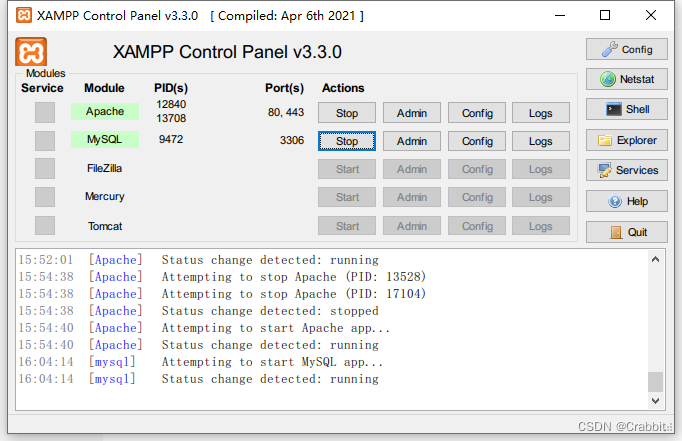Viewport: 682px width, 441px height.
Task: Click the wrench Config button
Action: [x=626, y=49]
